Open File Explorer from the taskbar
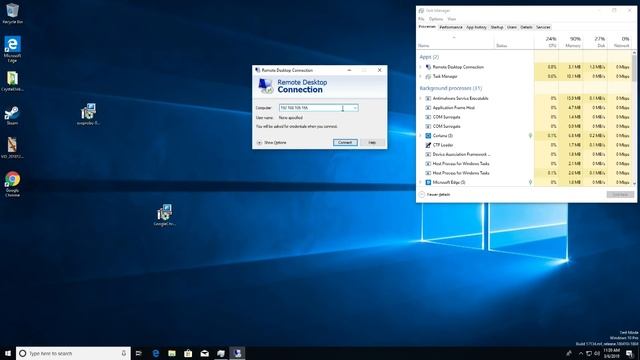Screen dimensions: 640x360 [x=172, y=353]
